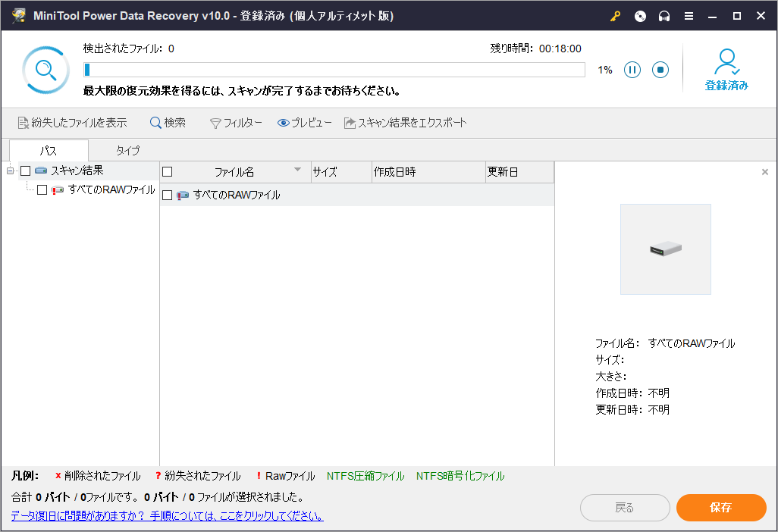Open 検索 search tool
Viewport: 778px width, 532px height.
[x=168, y=123]
